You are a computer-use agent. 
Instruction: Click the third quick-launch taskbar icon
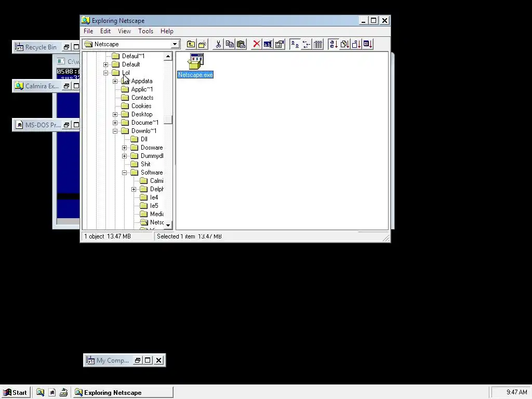click(63, 392)
